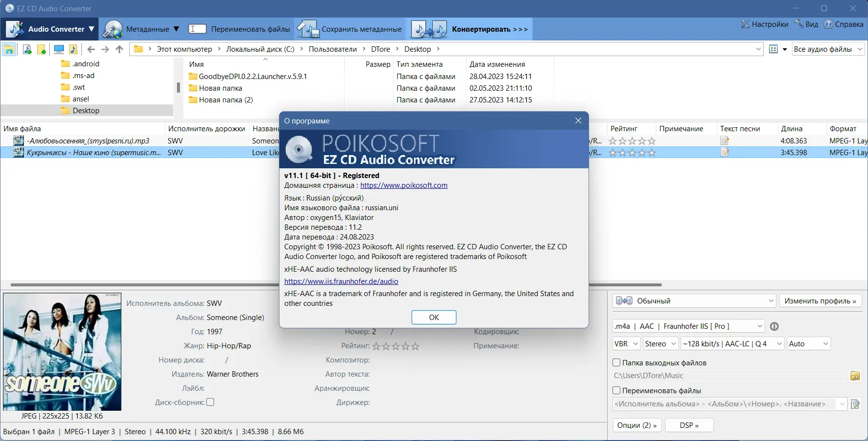Open lyrics icon for Алюбовьосенняя track

(x=725, y=141)
